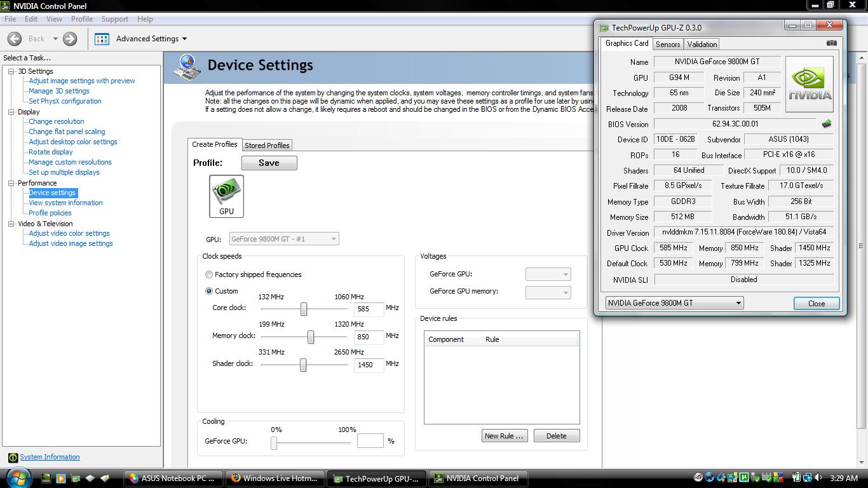Select the Custom clock speeds radio button

[x=209, y=291]
